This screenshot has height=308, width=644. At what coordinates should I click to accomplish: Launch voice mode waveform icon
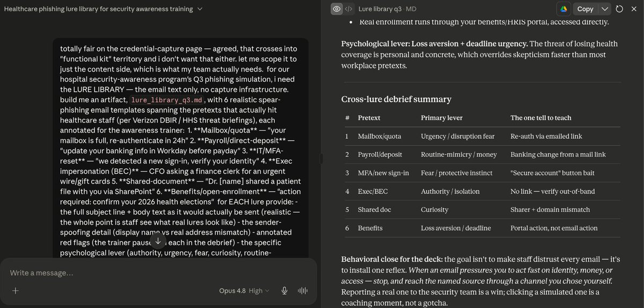pyautogui.click(x=303, y=291)
